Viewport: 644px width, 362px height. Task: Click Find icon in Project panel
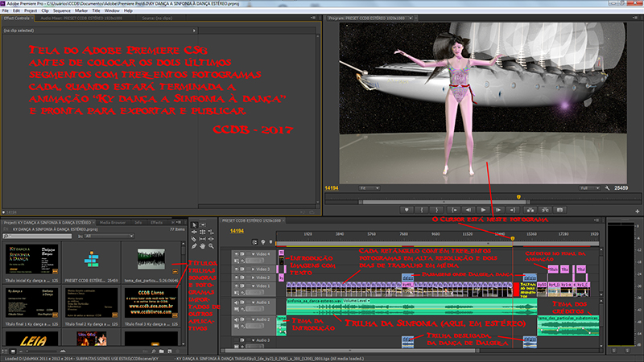pos(154,352)
